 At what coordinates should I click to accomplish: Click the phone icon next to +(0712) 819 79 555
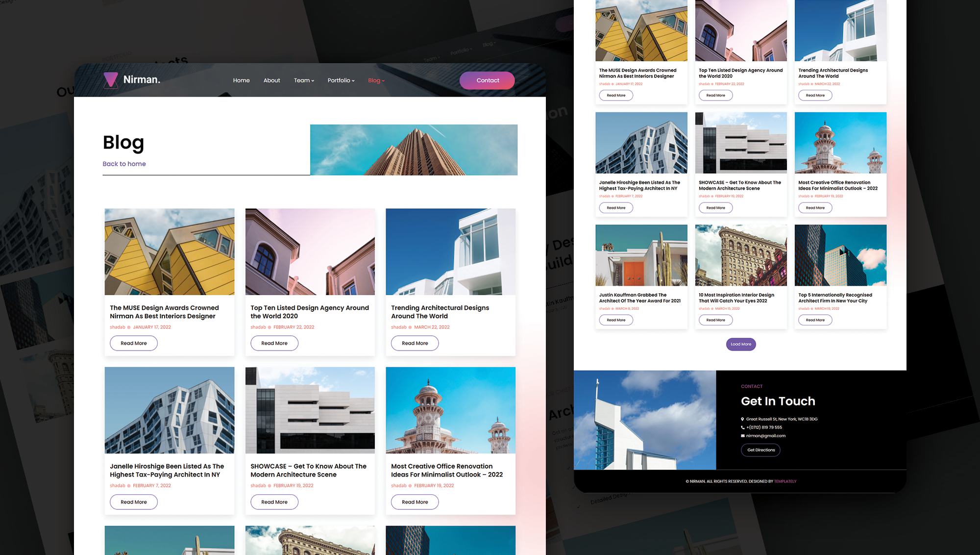(x=742, y=427)
